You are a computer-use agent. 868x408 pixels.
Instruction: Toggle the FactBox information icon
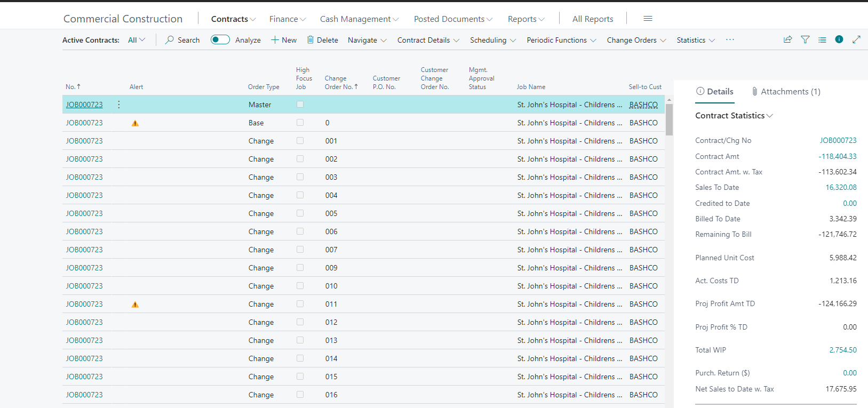(839, 39)
